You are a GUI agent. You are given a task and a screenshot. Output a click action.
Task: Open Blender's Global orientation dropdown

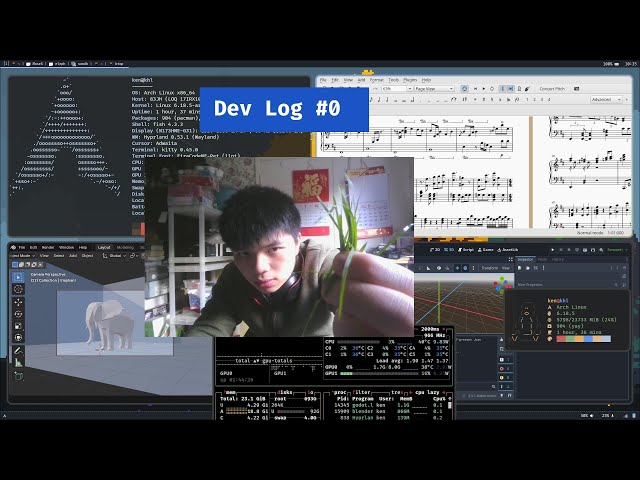[x=114, y=256]
